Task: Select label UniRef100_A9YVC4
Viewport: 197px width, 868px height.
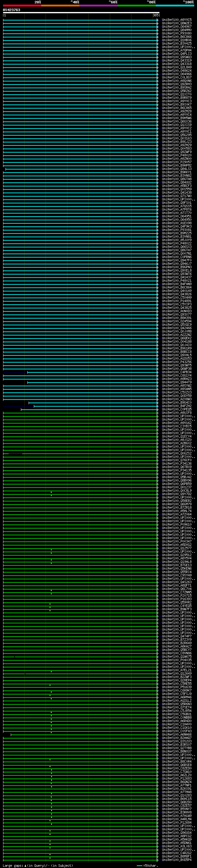Action: click(177, 115)
